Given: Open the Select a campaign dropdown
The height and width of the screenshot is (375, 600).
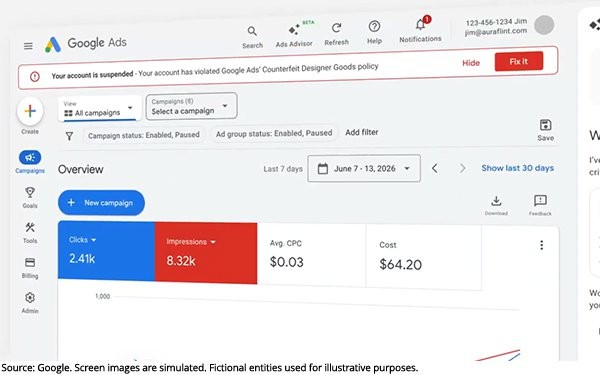Looking at the screenshot, I should coord(191,106).
